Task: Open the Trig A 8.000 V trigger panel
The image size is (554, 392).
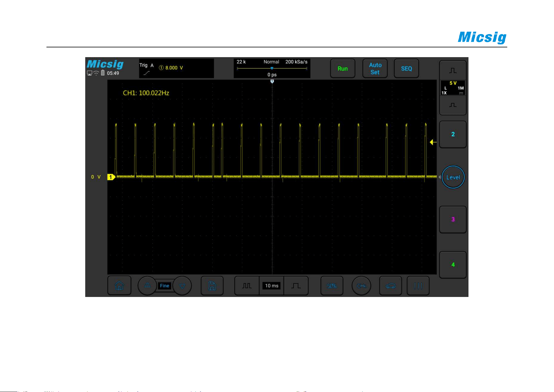Action: [x=176, y=68]
